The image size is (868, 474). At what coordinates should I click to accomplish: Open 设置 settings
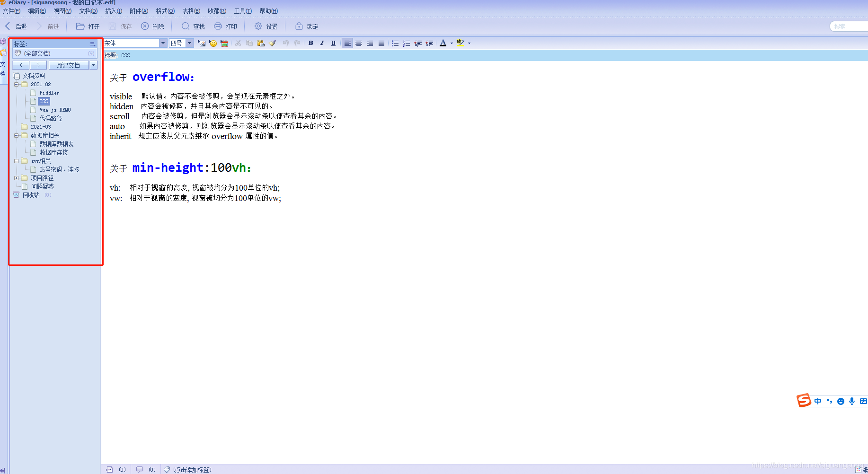click(x=266, y=26)
